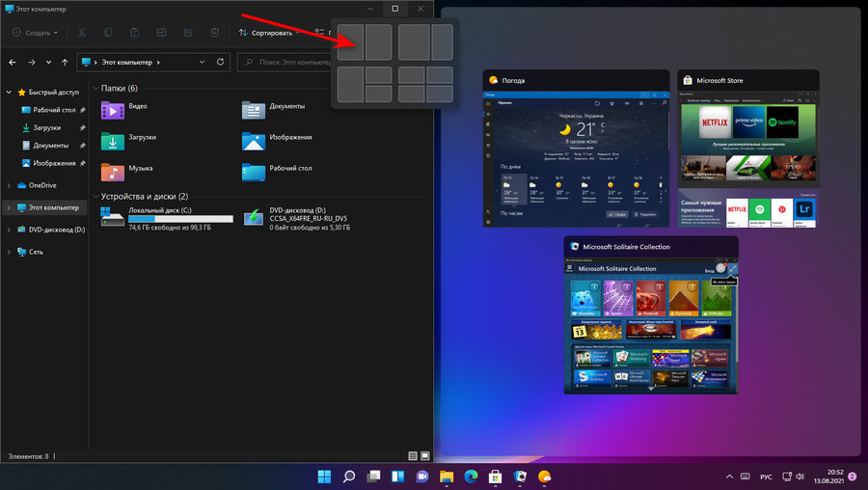This screenshot has width=868, height=490.
Task: Pick the Погода window thumbnail
Action: (x=576, y=149)
